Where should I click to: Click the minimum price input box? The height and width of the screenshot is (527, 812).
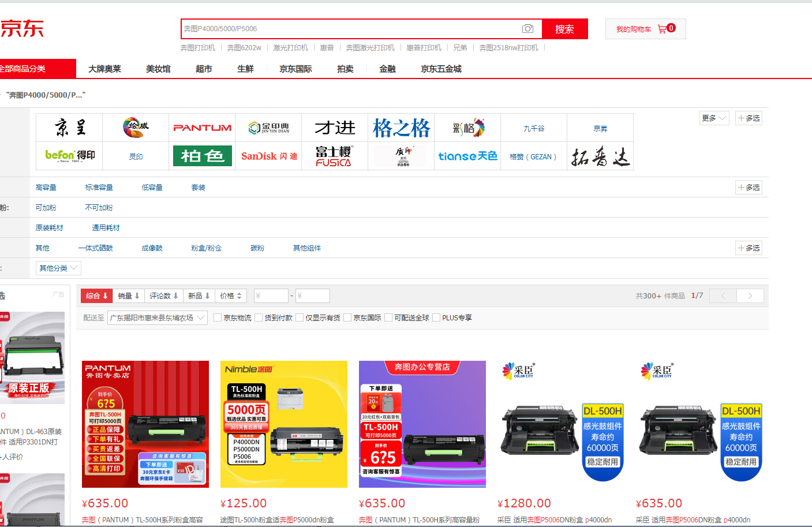click(271, 296)
